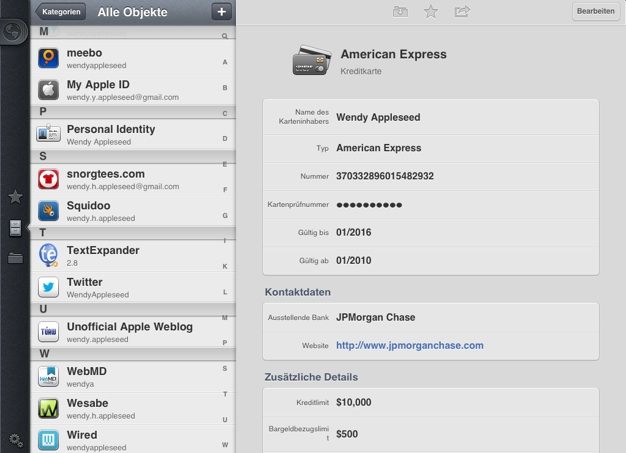This screenshot has height=453, width=626.
Task: Tap the $500 cash limit value
Action: [x=347, y=434]
